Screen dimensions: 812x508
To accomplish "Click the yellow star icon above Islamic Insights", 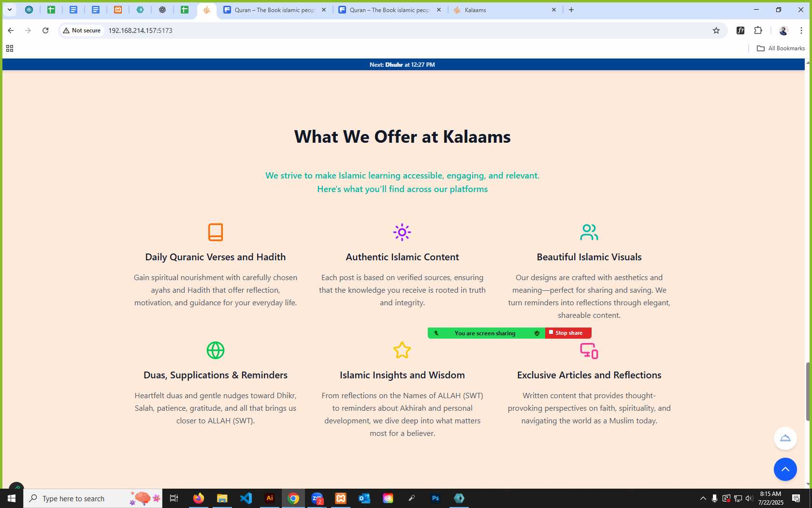I will (x=402, y=350).
